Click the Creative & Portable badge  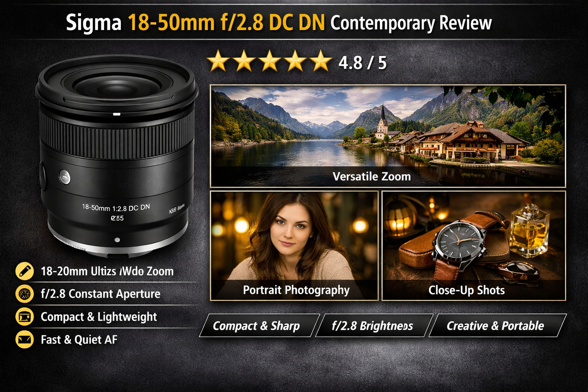(497, 325)
